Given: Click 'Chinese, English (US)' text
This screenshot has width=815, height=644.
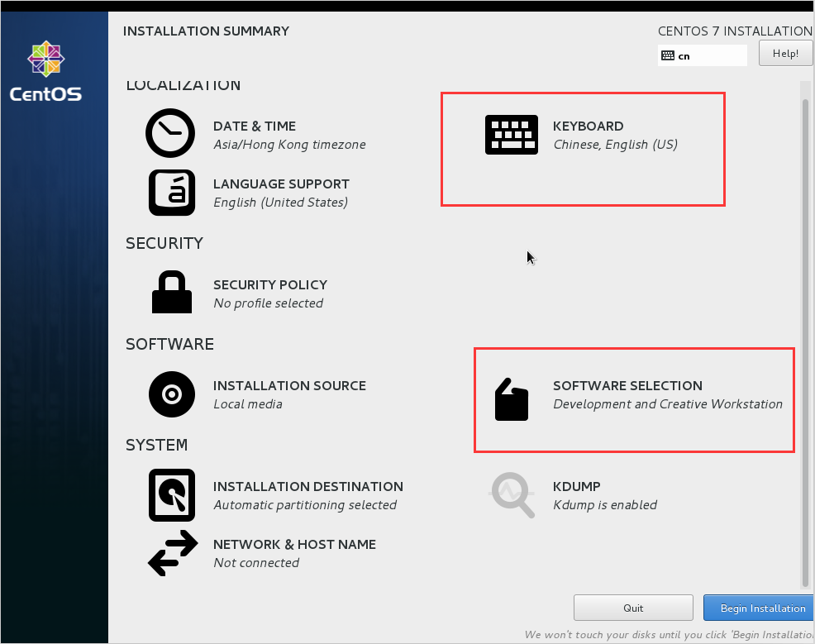Looking at the screenshot, I should [616, 145].
